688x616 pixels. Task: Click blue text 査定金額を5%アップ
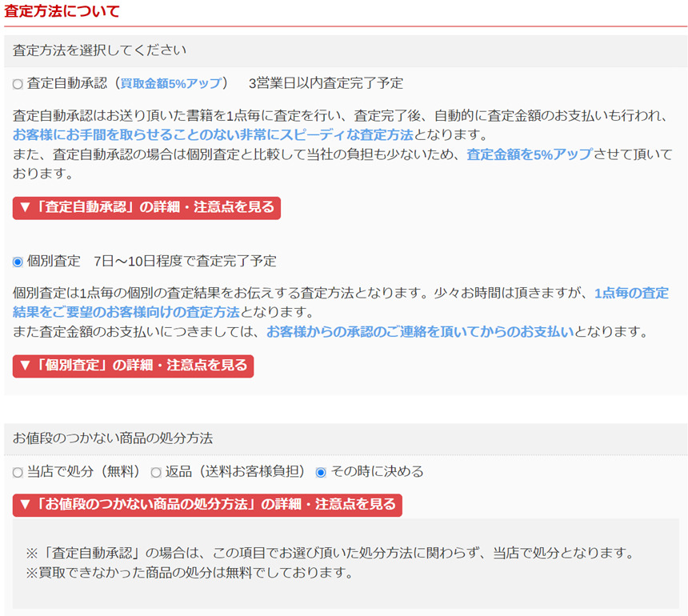[x=529, y=154]
